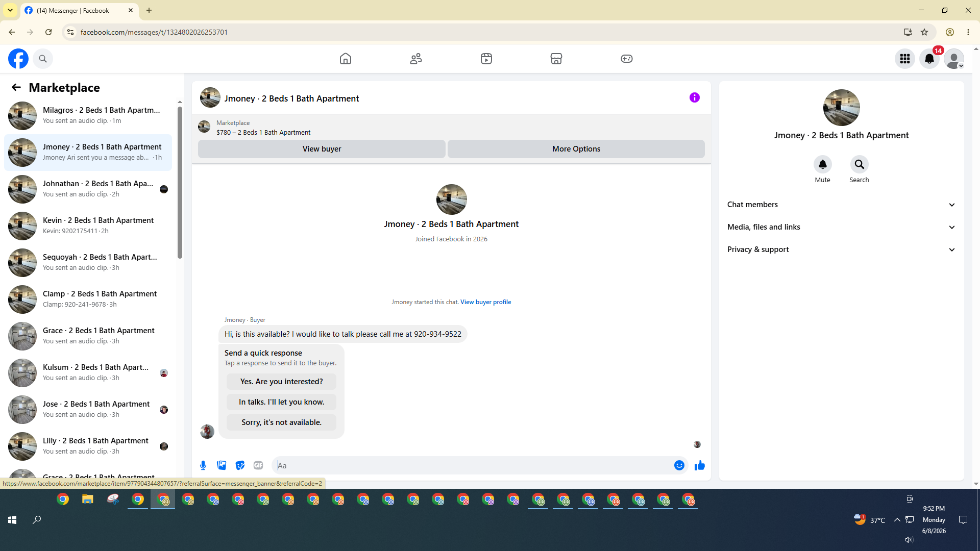The image size is (980, 551).
Task: Go to the Home feed icon
Action: click(346, 59)
